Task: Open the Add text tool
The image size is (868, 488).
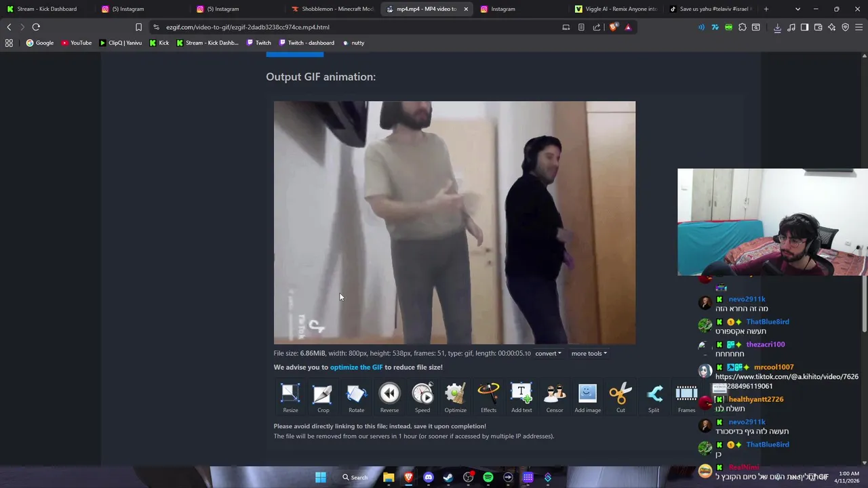Action: tap(521, 398)
